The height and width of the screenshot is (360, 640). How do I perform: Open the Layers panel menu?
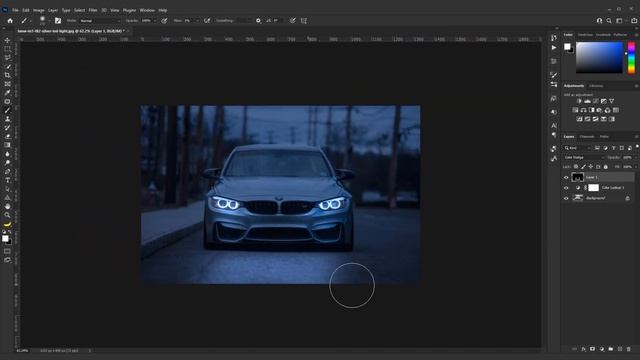coord(636,137)
